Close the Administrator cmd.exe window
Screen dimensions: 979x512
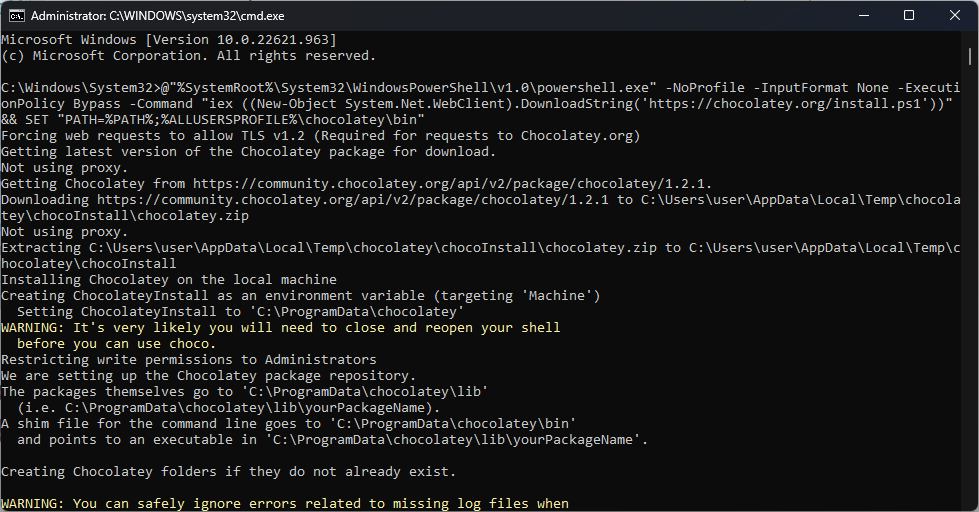pos(955,16)
